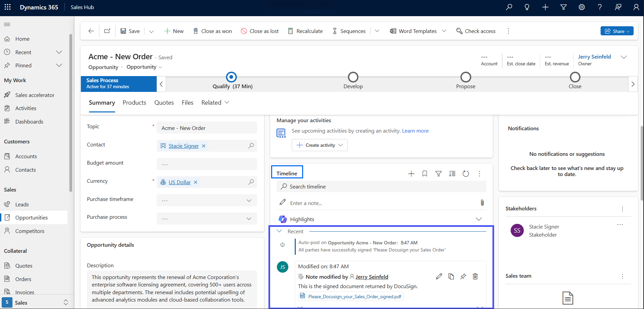The width and height of the screenshot is (644, 309).
Task: Select the Propose stage circle
Action: click(x=465, y=77)
